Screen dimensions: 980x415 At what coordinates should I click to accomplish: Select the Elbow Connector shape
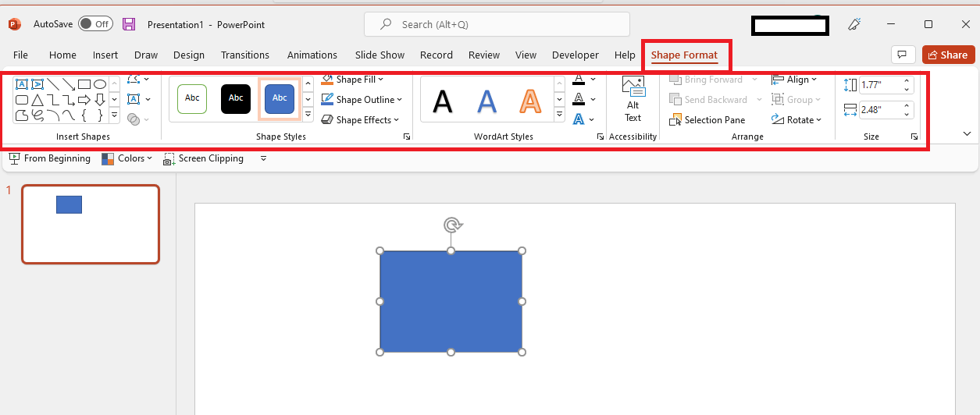pyautogui.click(x=53, y=100)
